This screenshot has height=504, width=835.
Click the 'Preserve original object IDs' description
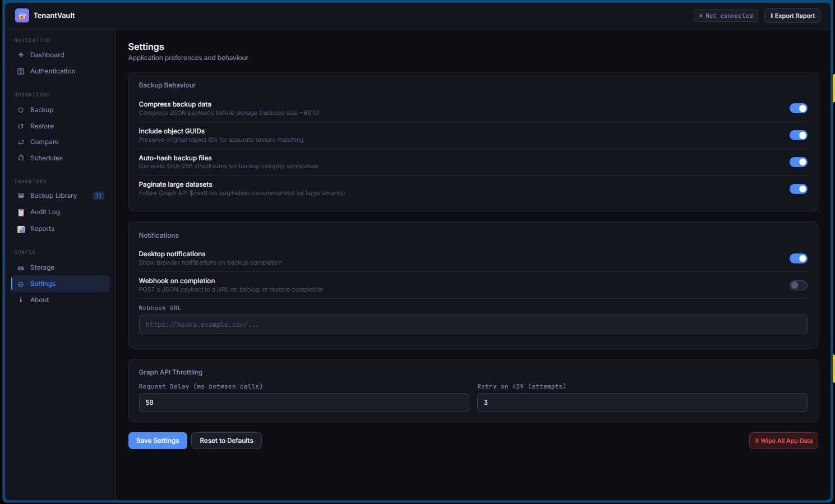click(x=221, y=140)
